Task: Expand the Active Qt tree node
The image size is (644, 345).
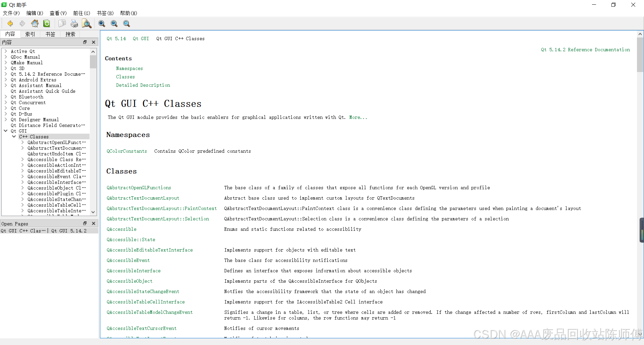Action: tap(6, 51)
